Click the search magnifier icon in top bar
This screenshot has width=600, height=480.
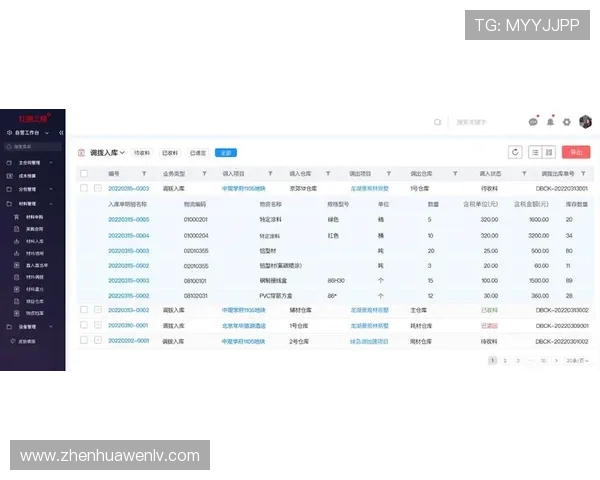pos(437,122)
